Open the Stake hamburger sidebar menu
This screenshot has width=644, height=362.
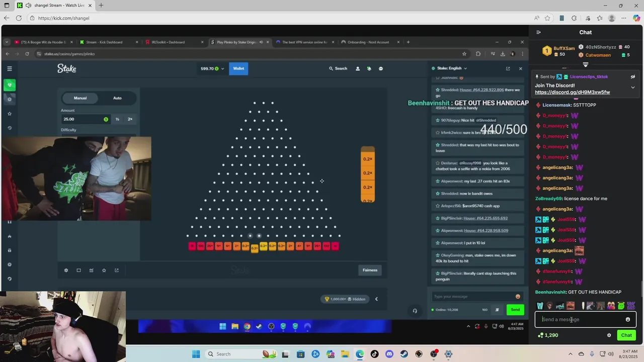point(9,68)
